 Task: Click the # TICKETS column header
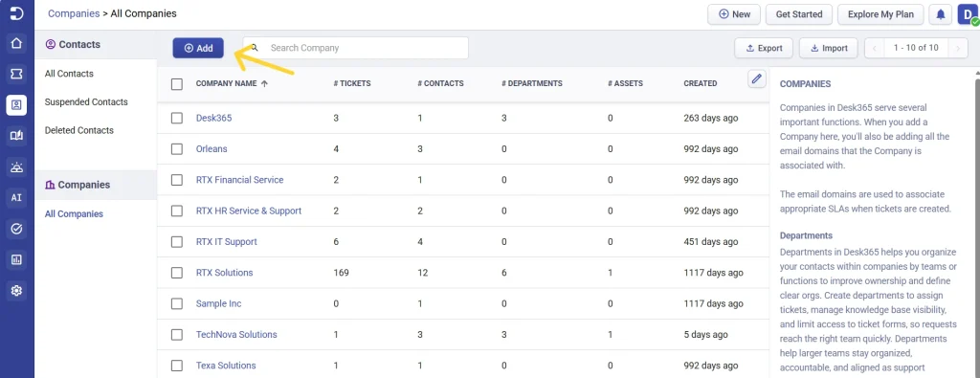tap(352, 83)
